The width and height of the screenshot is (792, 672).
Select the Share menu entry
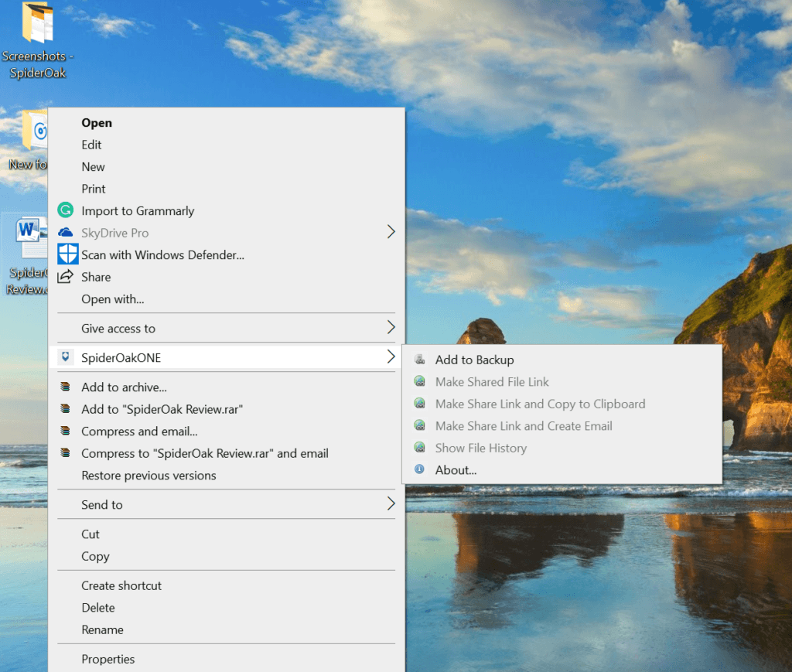pyautogui.click(x=227, y=277)
